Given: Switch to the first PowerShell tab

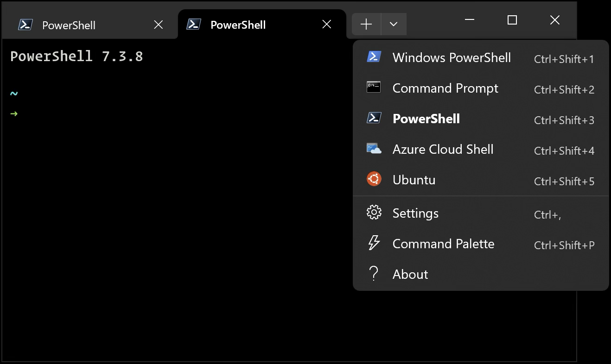Looking at the screenshot, I should click(x=69, y=25).
